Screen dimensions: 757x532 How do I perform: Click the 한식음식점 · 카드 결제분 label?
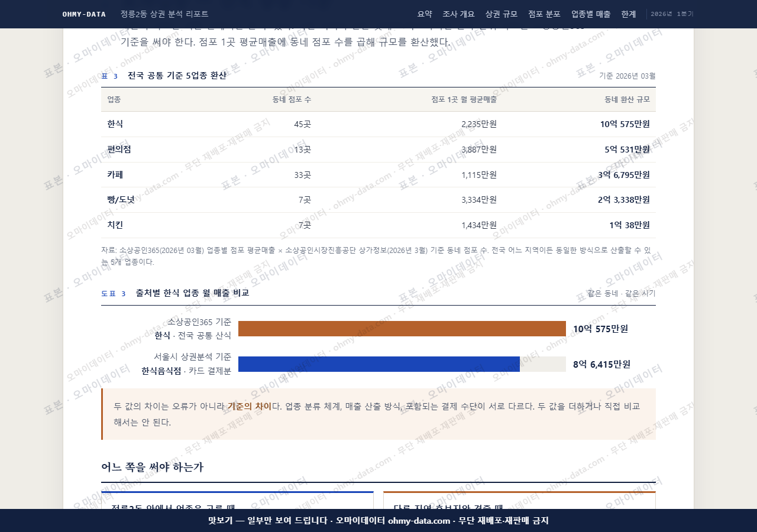coord(186,371)
